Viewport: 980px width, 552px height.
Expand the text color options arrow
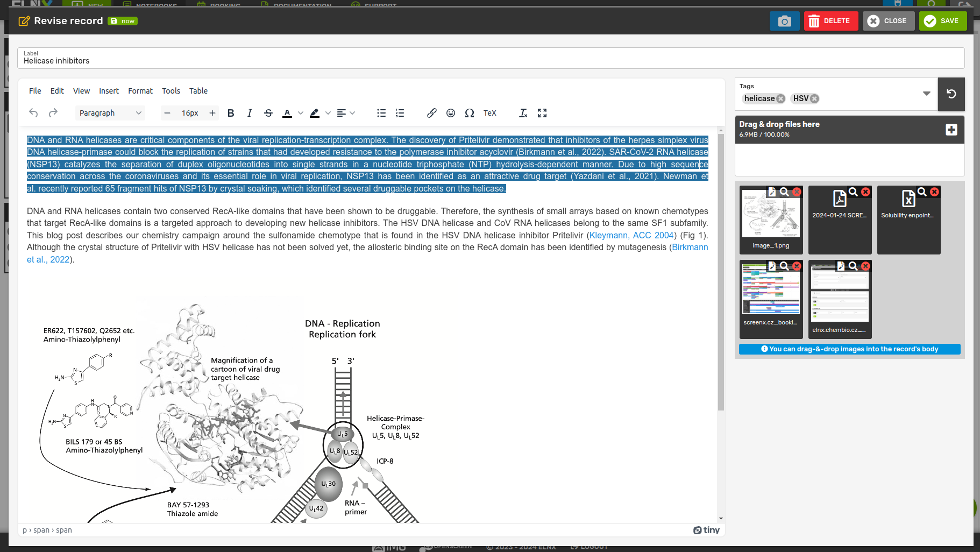[301, 113]
